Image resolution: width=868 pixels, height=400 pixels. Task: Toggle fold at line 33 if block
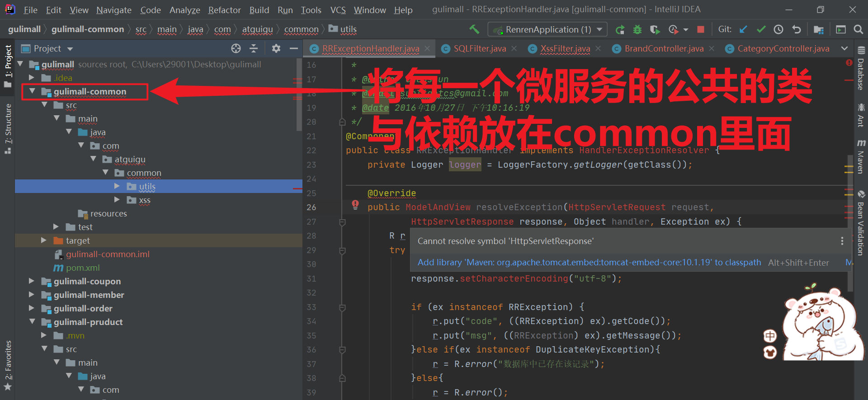(342, 307)
